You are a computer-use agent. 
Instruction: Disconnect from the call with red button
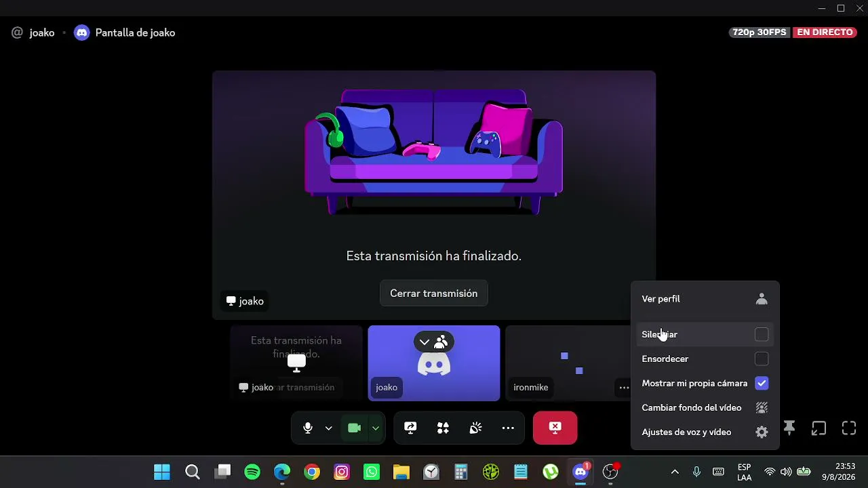[x=555, y=428]
